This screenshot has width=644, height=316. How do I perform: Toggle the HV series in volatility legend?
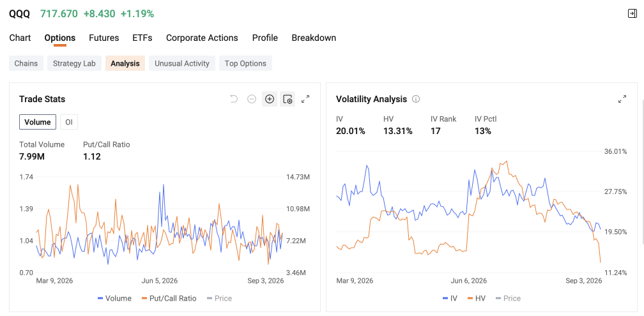click(477, 298)
